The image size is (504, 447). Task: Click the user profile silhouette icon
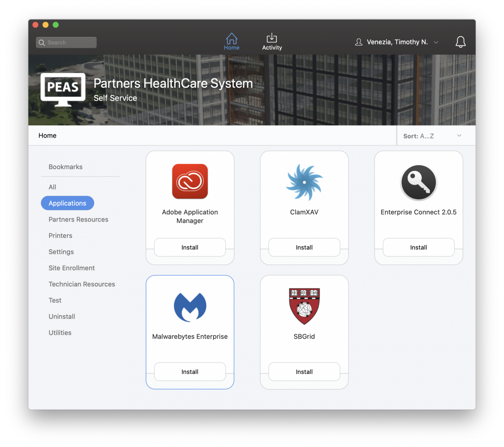(359, 42)
